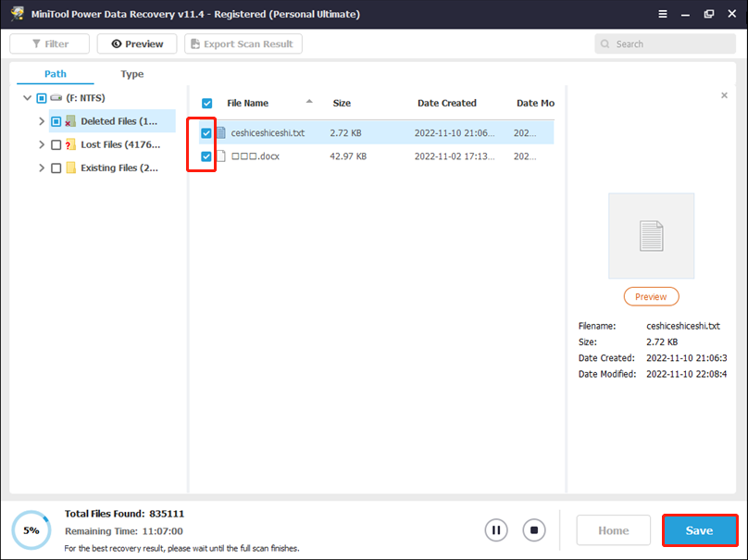The height and width of the screenshot is (560, 748).
Task: Click the orange Preview button
Action: pyautogui.click(x=651, y=297)
